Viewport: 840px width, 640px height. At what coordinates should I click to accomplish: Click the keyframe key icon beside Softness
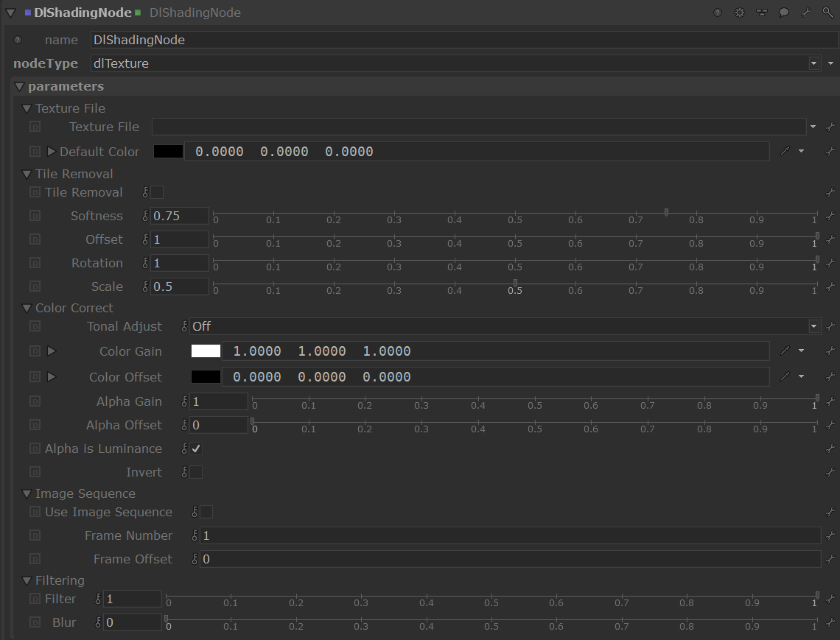(146, 216)
